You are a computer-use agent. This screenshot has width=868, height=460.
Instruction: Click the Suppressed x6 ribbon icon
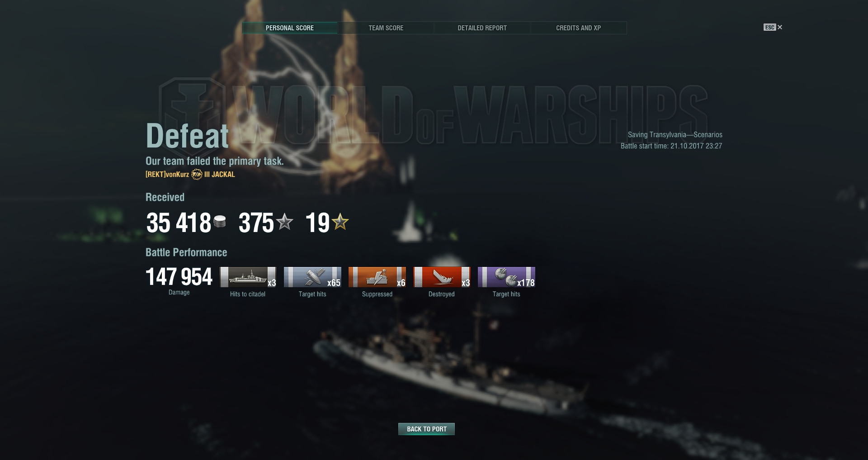tap(377, 277)
